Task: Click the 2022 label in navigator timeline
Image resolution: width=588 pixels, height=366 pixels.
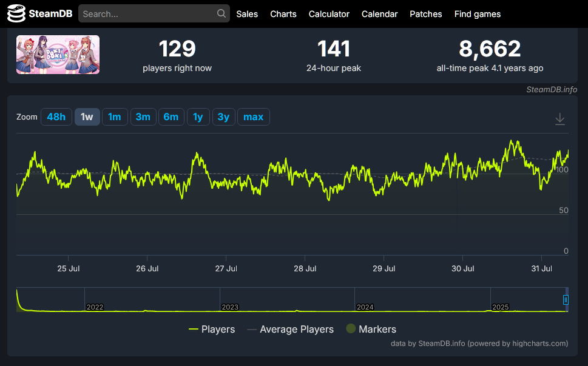Action: 95,307
